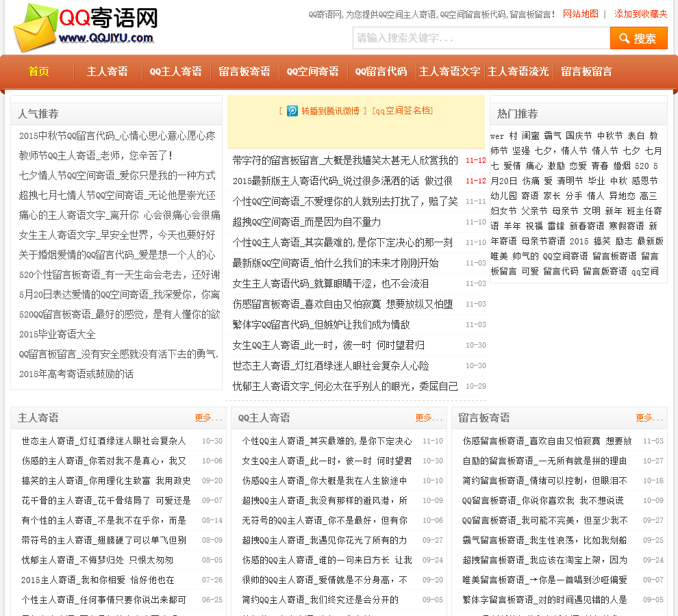The image size is (678, 616).
Task: Open 主人寄语文字 nav item
Action: [x=450, y=71]
